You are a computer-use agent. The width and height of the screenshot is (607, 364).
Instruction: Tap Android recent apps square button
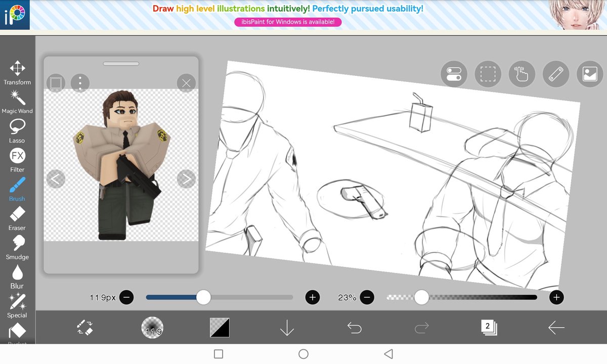click(x=219, y=354)
